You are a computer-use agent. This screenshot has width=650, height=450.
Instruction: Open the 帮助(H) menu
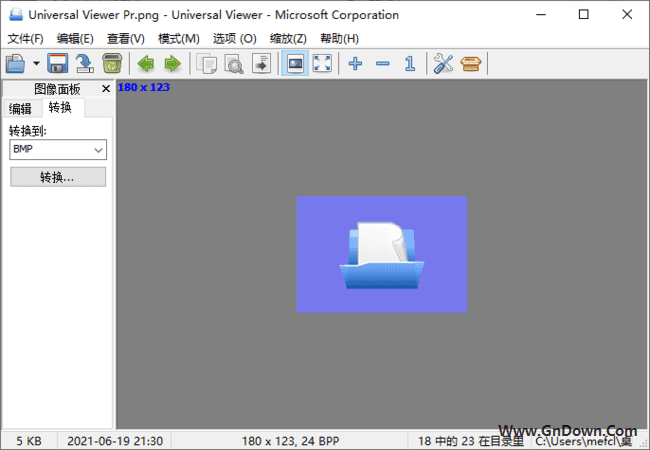pyautogui.click(x=340, y=39)
